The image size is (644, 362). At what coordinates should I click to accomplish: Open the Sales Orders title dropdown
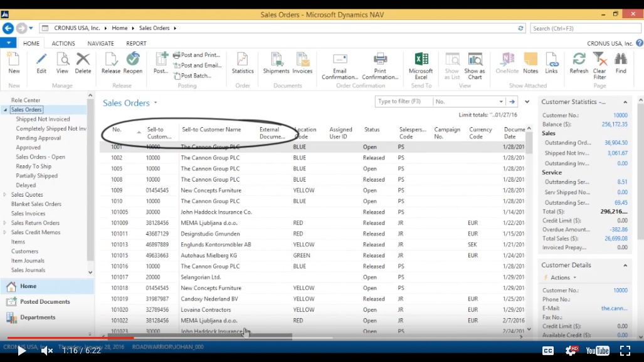tap(156, 103)
